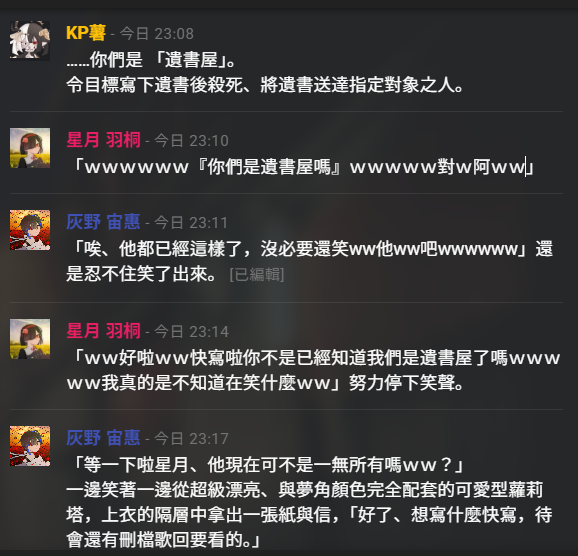578x556 pixels.
Task: Click the 今日 23:14 timestamp
Action: (191, 332)
